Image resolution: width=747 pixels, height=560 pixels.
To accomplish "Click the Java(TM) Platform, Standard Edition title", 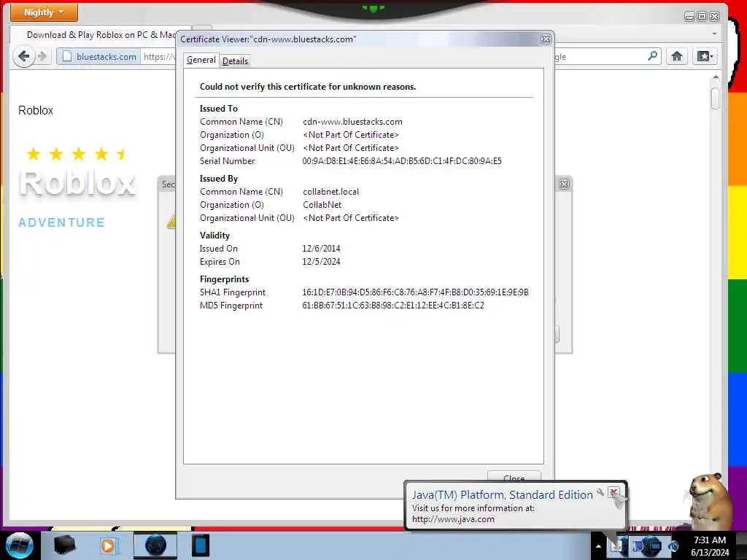I will click(x=502, y=495).
